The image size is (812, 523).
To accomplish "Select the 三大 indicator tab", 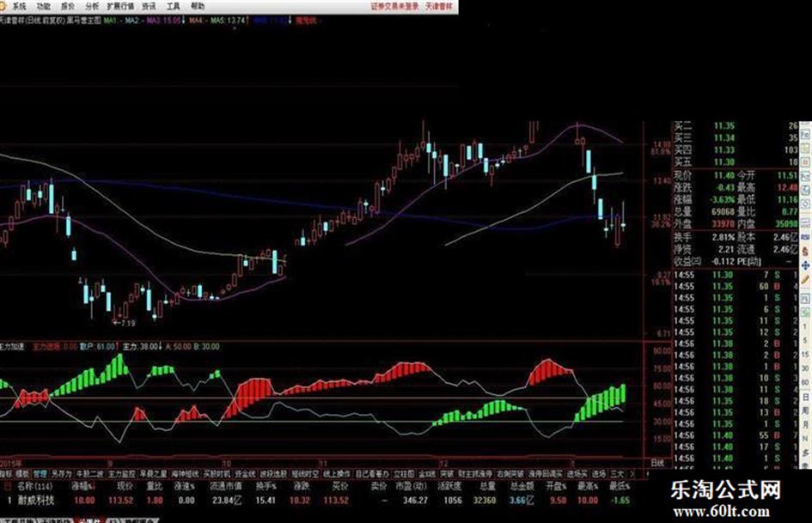I will pos(618,474).
